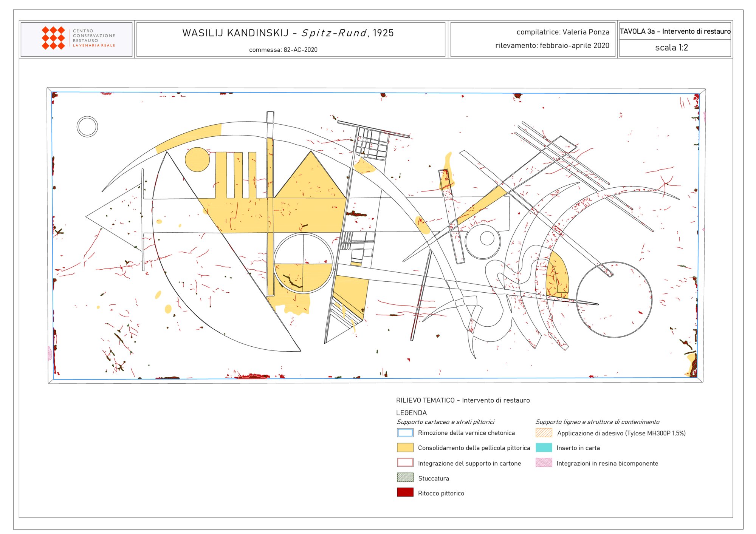Select the title 'WASILIJ KANDINSKIJ - Spitz-Rund, 1925'

point(288,33)
